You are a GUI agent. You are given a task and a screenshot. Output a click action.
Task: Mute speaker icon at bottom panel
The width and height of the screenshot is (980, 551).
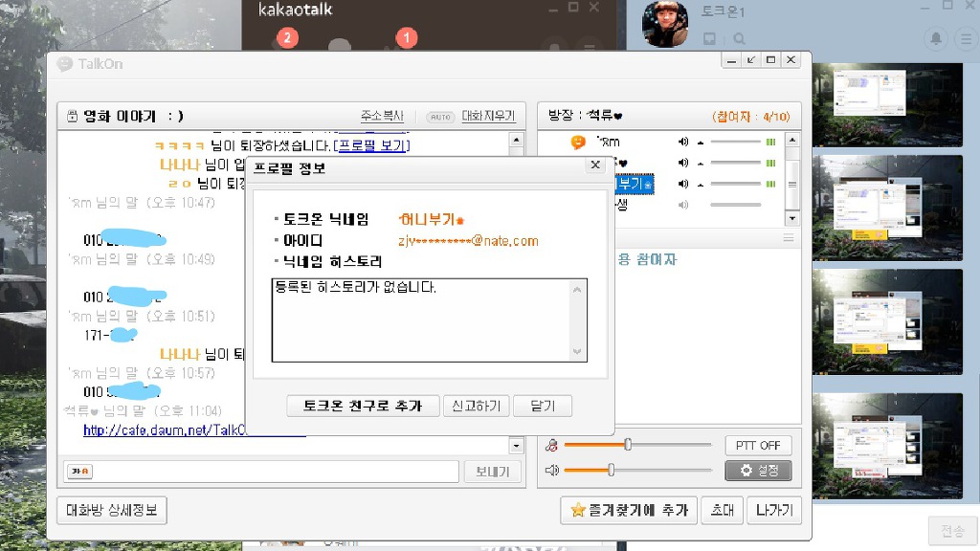(x=551, y=470)
